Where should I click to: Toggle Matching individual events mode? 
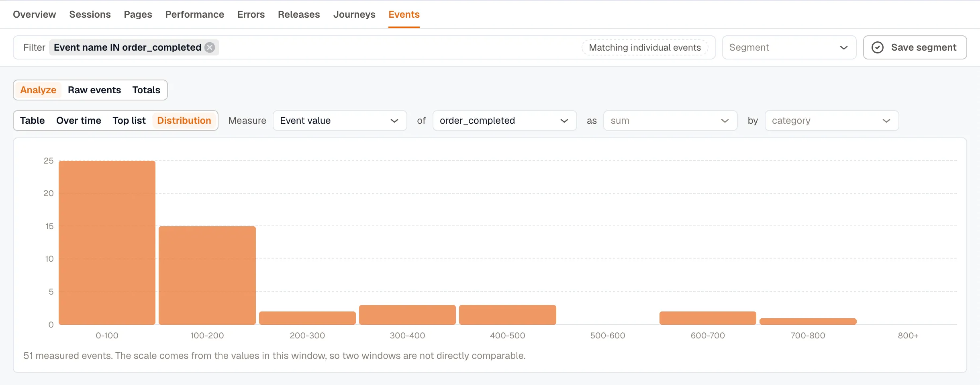pos(645,47)
